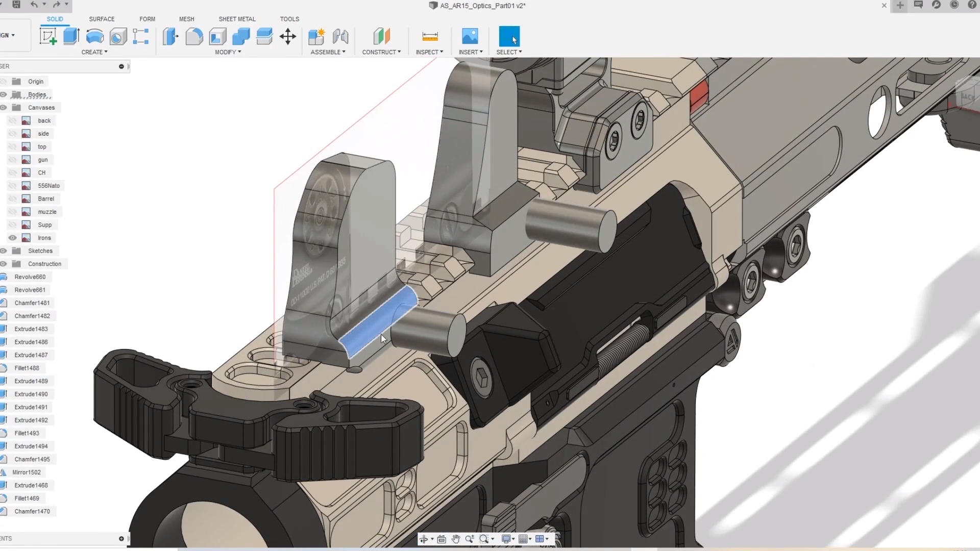Screen dimensions: 980x551
Task: Select the Extrude tool icon
Action: (x=71, y=36)
